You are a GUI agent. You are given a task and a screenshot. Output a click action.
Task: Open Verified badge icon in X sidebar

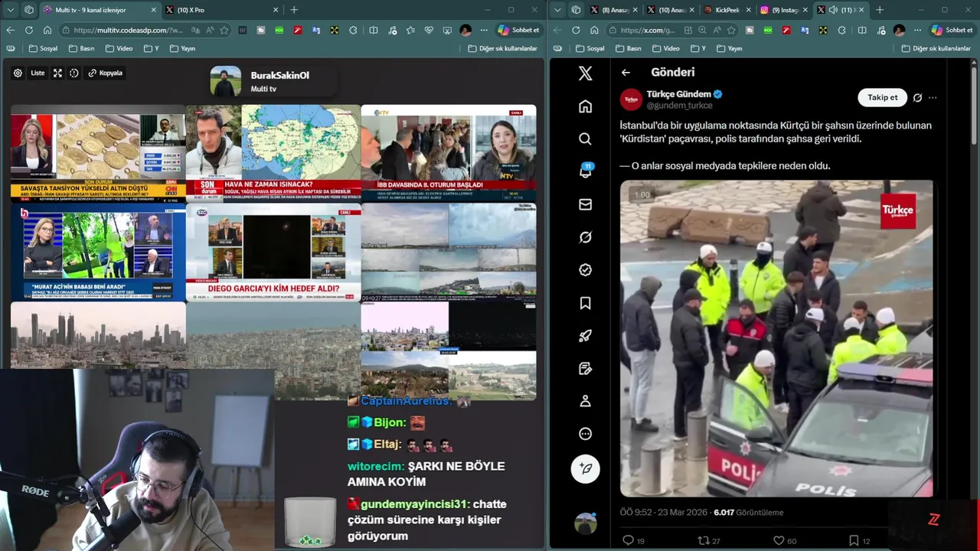coord(585,270)
